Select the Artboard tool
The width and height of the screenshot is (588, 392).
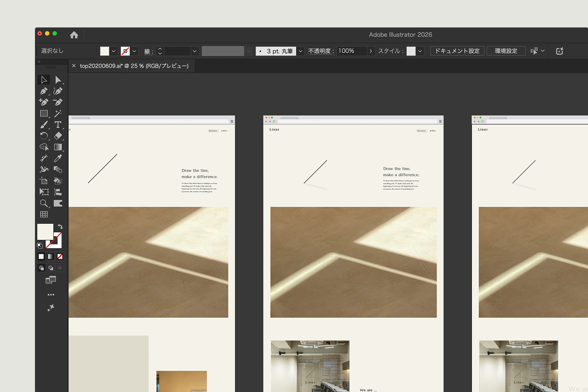[x=44, y=181]
